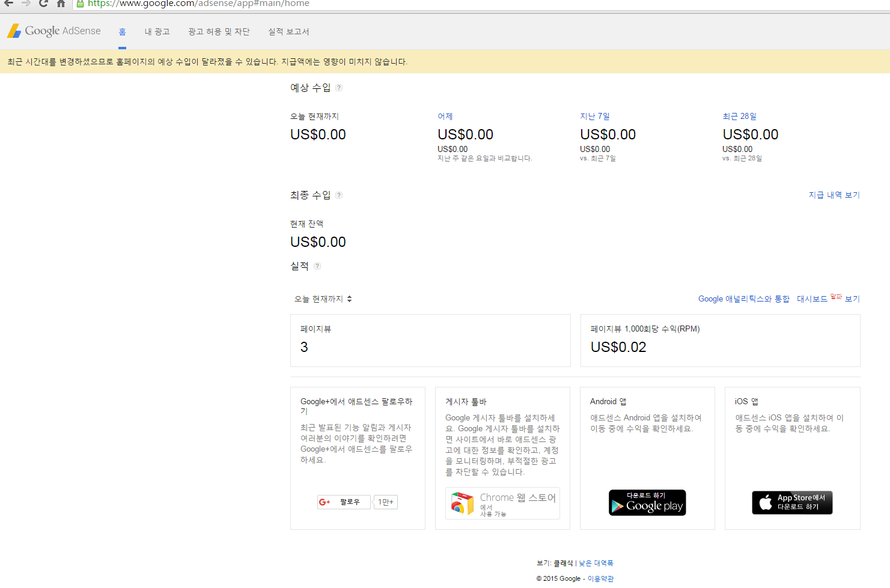This screenshot has height=588, width=890.
Task: Reload the page with browser refresh icon
Action: coord(43,4)
